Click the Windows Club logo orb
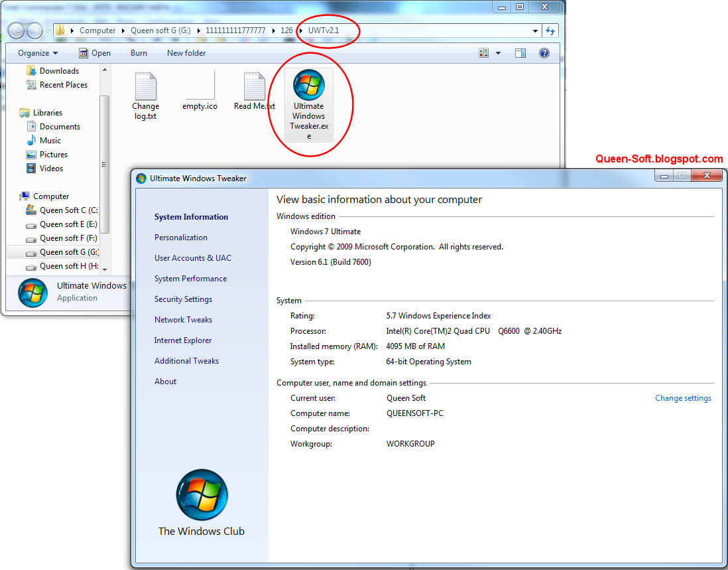Image resolution: width=728 pixels, height=570 pixels. pos(202,495)
